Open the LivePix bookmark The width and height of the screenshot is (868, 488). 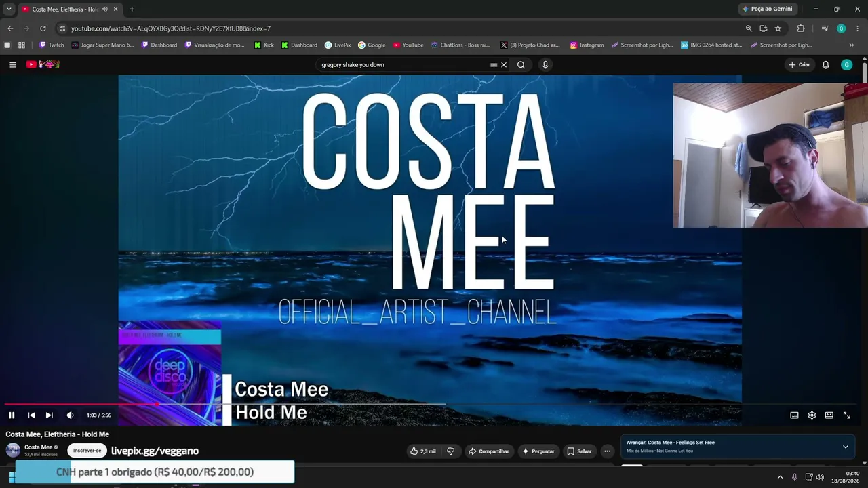338,45
